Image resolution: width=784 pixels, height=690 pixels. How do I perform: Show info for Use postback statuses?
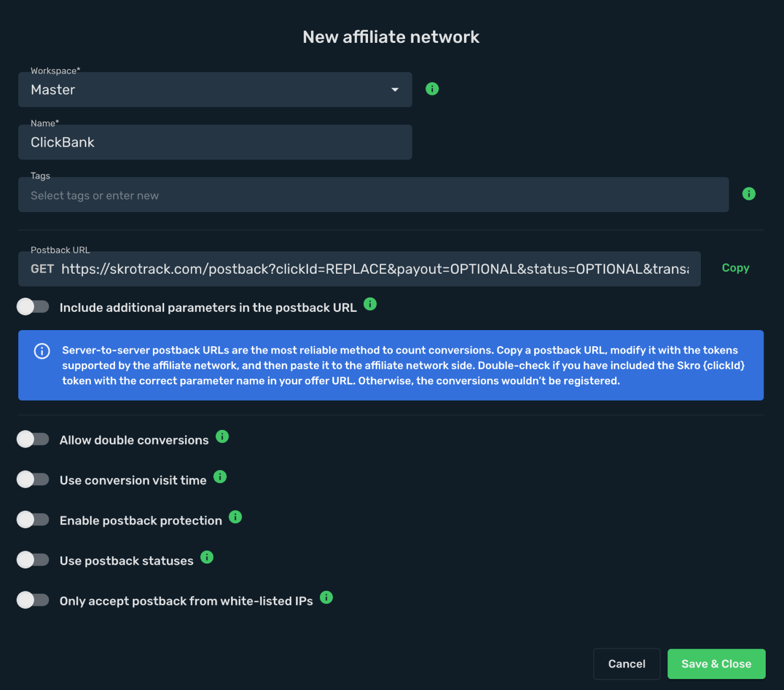click(207, 557)
